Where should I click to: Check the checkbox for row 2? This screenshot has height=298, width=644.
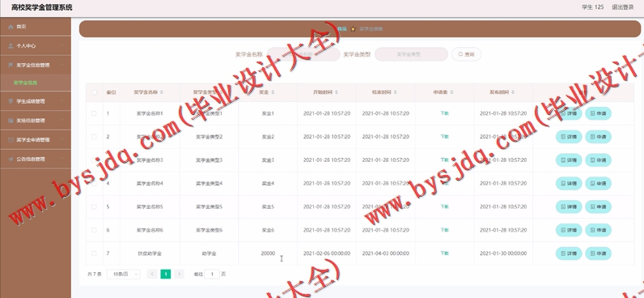pos(94,137)
